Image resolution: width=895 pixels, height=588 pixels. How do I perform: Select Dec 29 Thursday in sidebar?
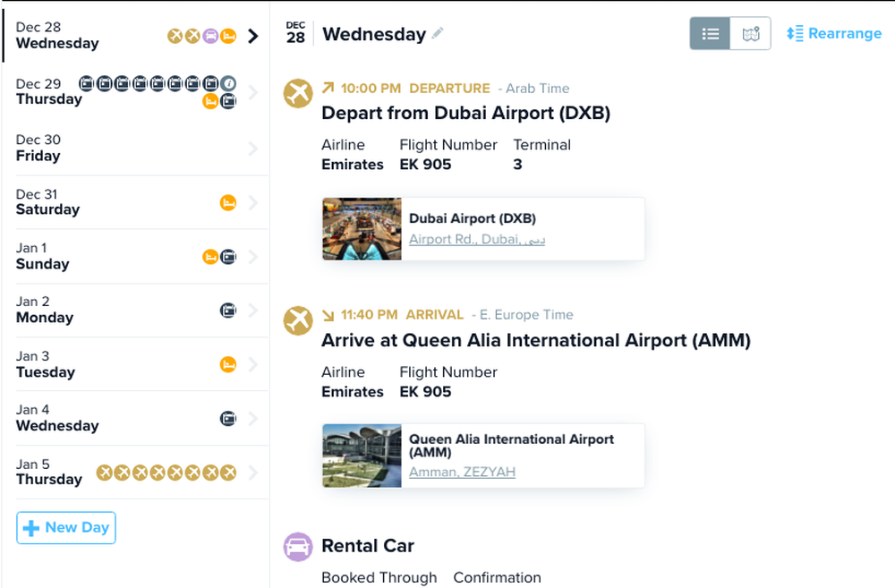tap(135, 92)
